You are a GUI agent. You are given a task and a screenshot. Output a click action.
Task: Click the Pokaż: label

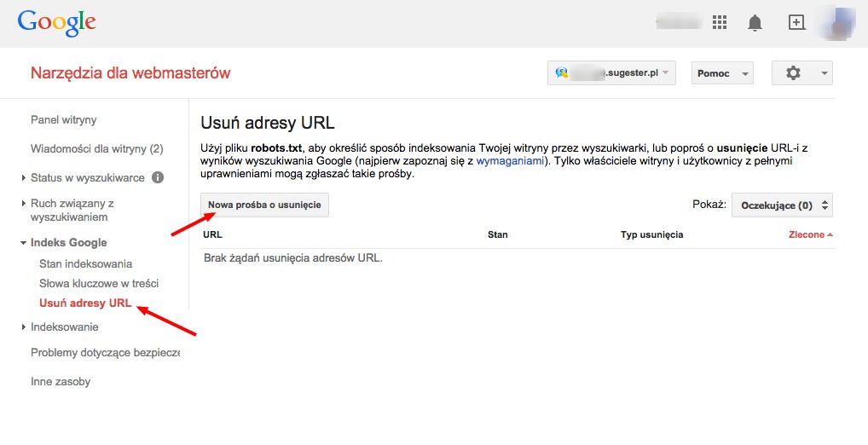[x=709, y=205]
